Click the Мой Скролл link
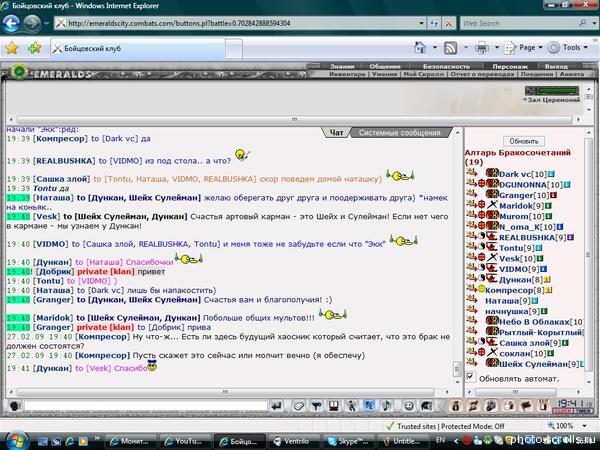 pyautogui.click(x=424, y=74)
